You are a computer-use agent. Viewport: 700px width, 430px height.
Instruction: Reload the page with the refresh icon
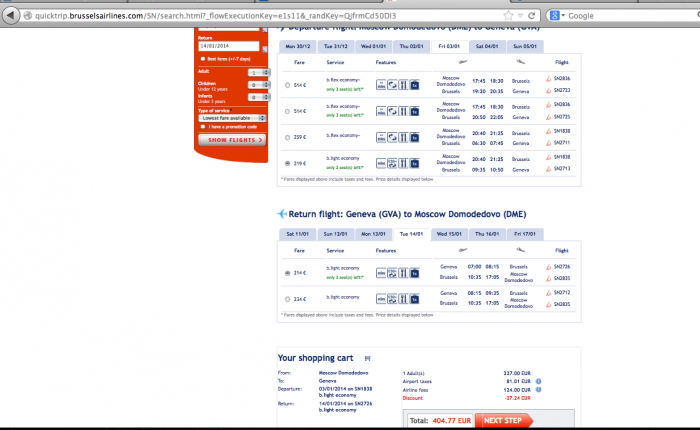click(x=531, y=16)
